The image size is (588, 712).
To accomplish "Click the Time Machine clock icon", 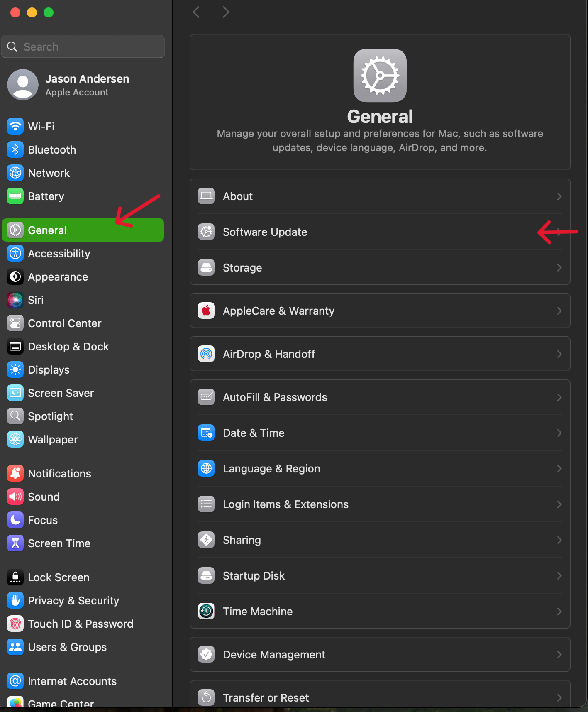I will tap(206, 611).
